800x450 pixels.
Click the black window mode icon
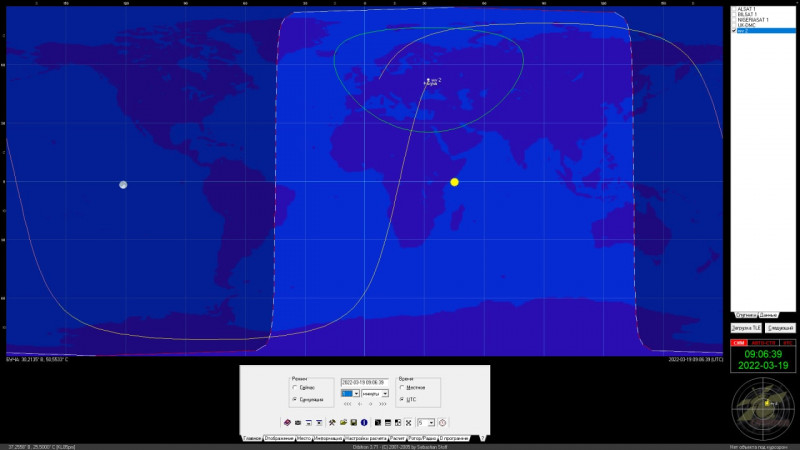point(378,423)
